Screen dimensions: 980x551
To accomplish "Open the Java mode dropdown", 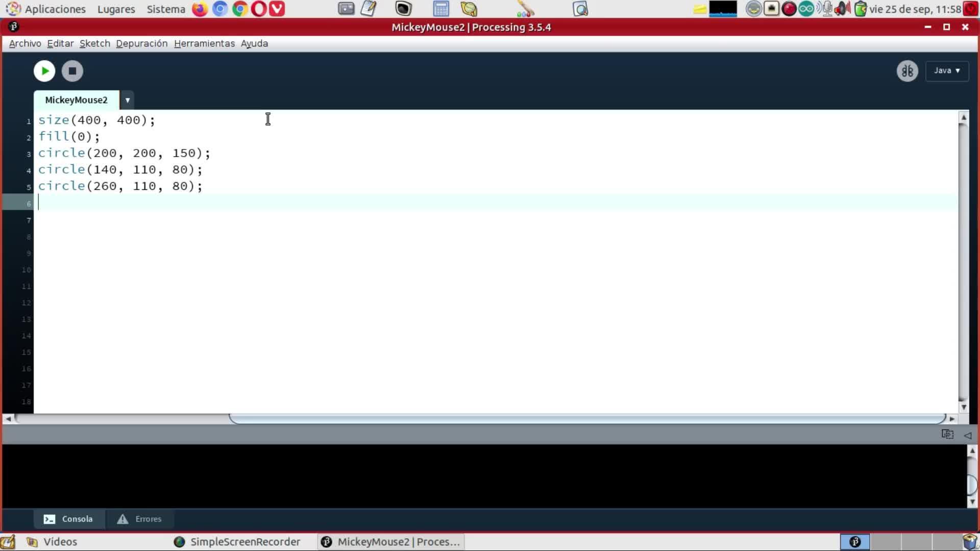I will (x=947, y=71).
